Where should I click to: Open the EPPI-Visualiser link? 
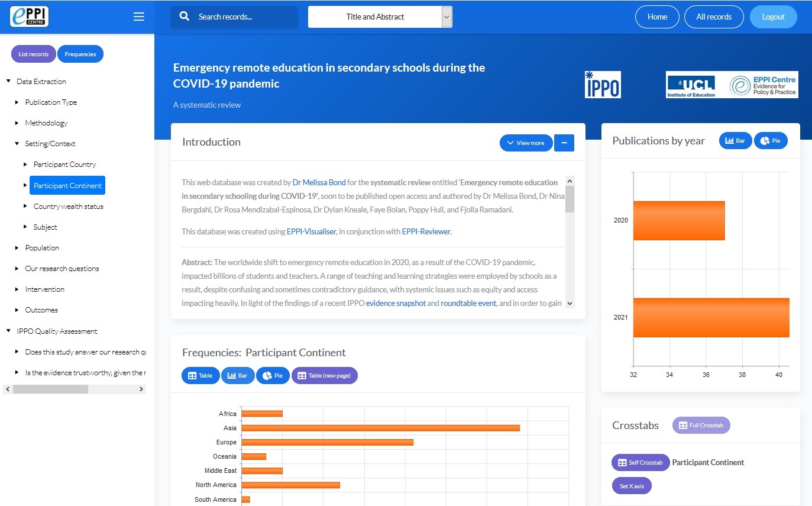pos(311,231)
